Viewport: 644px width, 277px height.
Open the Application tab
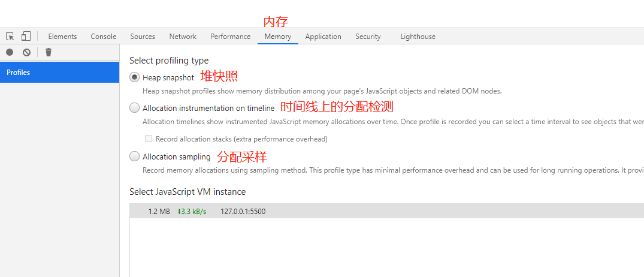(x=323, y=37)
